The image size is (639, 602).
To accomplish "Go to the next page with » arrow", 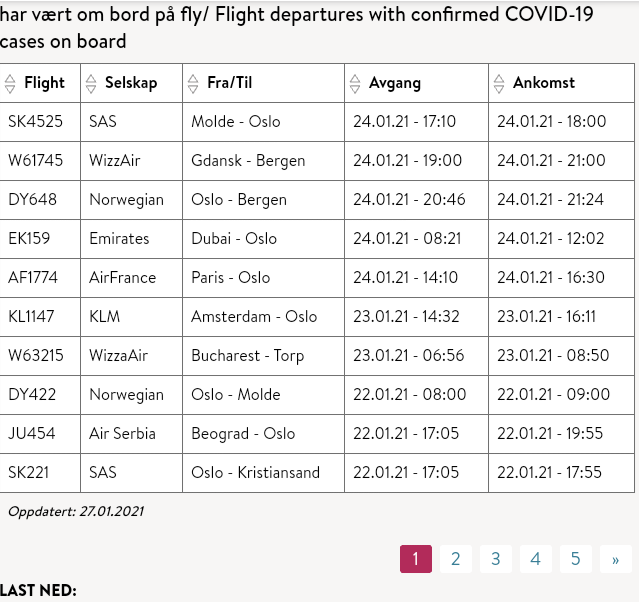I will coord(615,559).
